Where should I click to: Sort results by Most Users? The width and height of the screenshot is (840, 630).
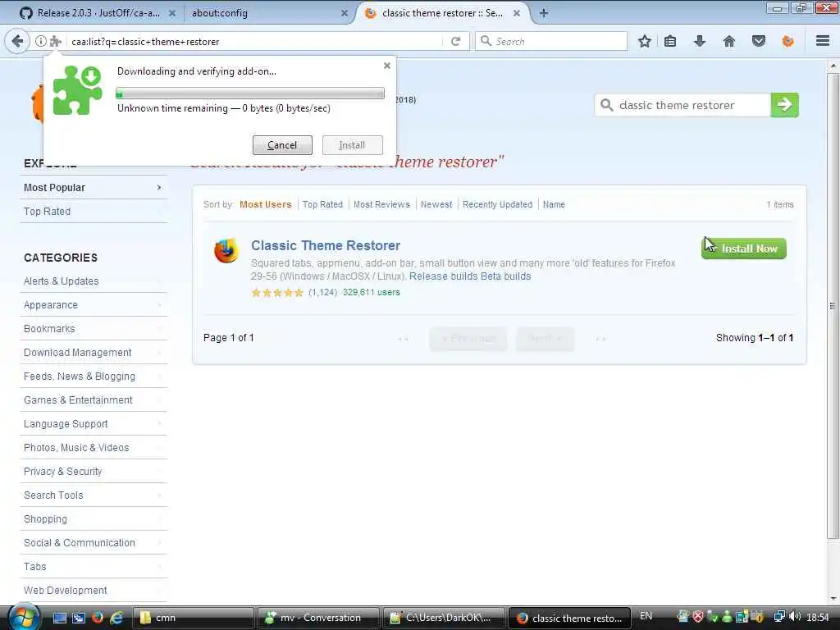click(x=265, y=204)
